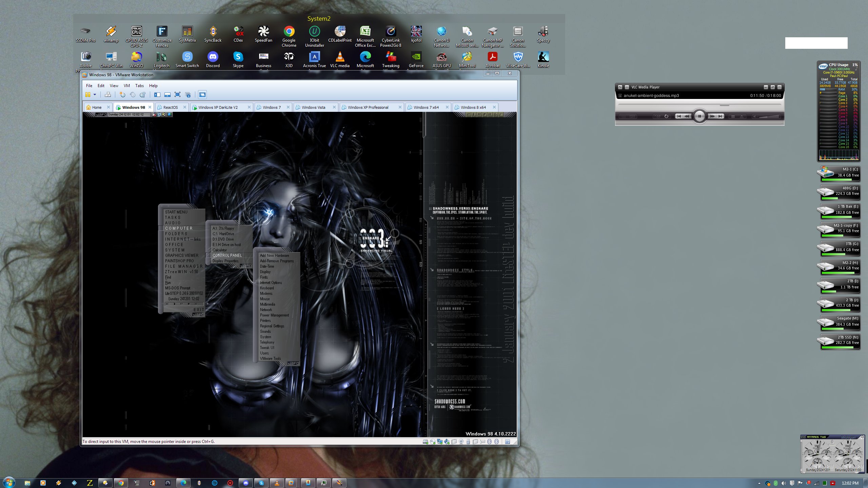Open the Google Chrome desktop icon

[x=289, y=37]
